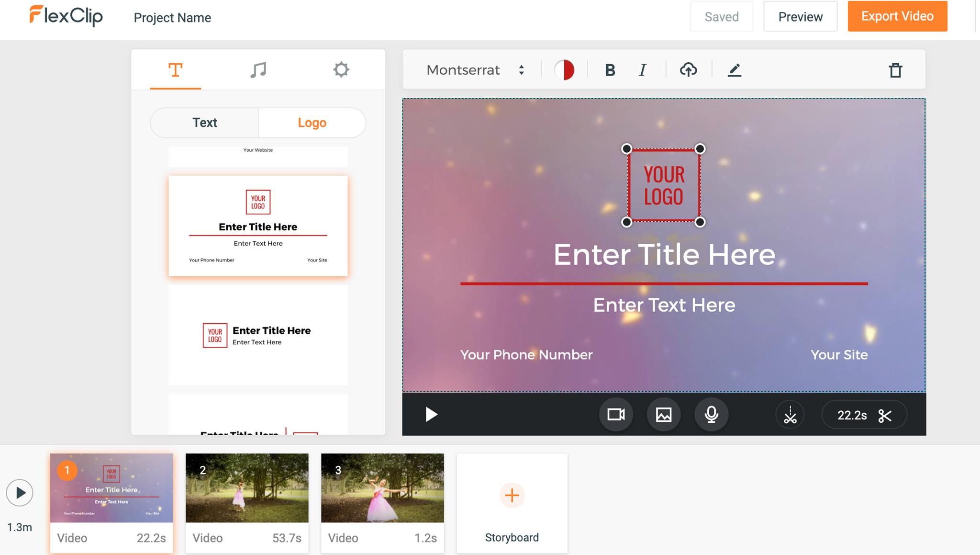Click Export Video
The height and width of the screenshot is (555, 980).
(897, 16)
